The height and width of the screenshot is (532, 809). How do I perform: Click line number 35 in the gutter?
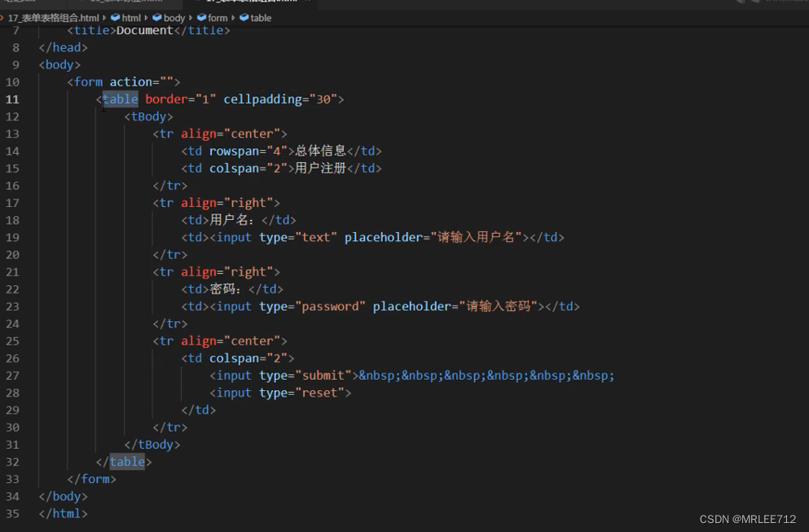[x=12, y=514]
